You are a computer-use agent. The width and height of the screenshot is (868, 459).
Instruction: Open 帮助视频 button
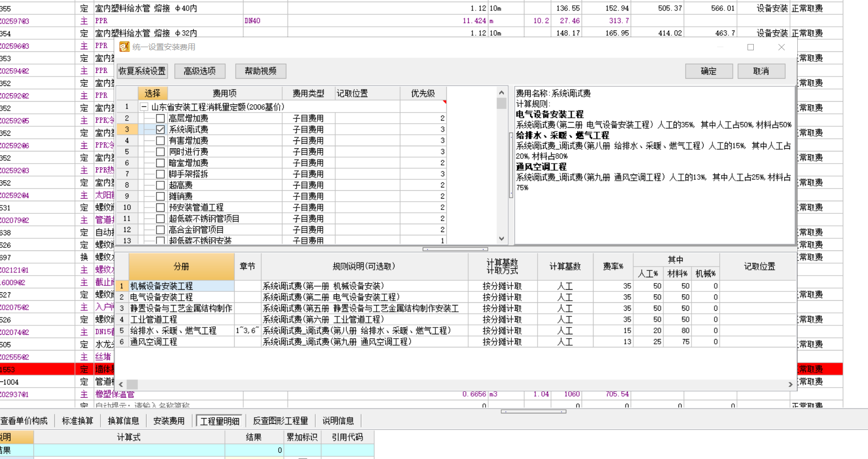pos(260,71)
